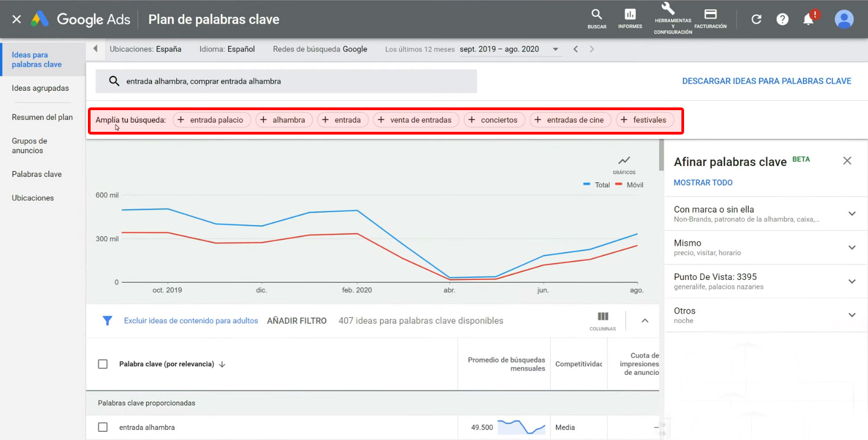Viewport: 868px width, 440px height.
Task: Click Mostrar todo link
Action: tap(703, 183)
